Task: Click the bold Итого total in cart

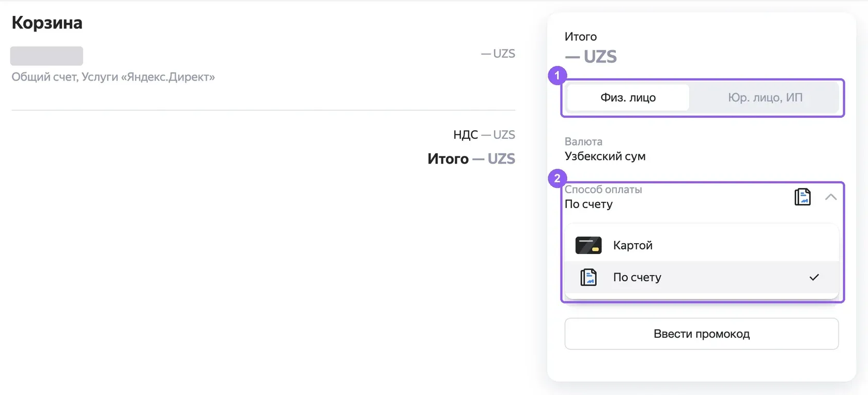Action: click(471, 159)
